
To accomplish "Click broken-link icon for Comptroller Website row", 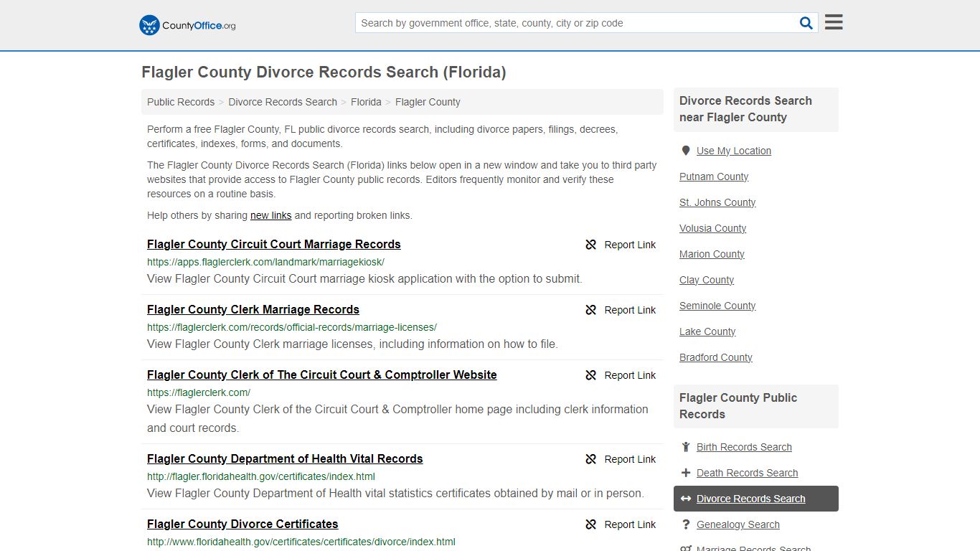I will click(590, 375).
